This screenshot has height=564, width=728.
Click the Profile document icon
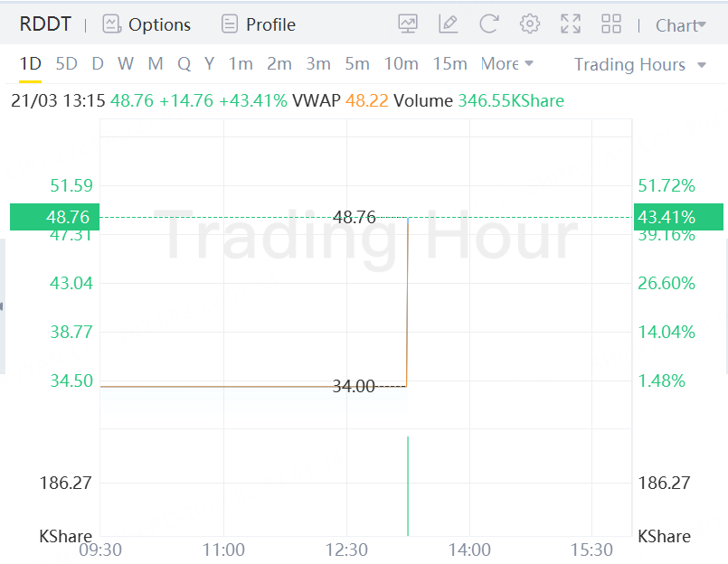[231, 24]
